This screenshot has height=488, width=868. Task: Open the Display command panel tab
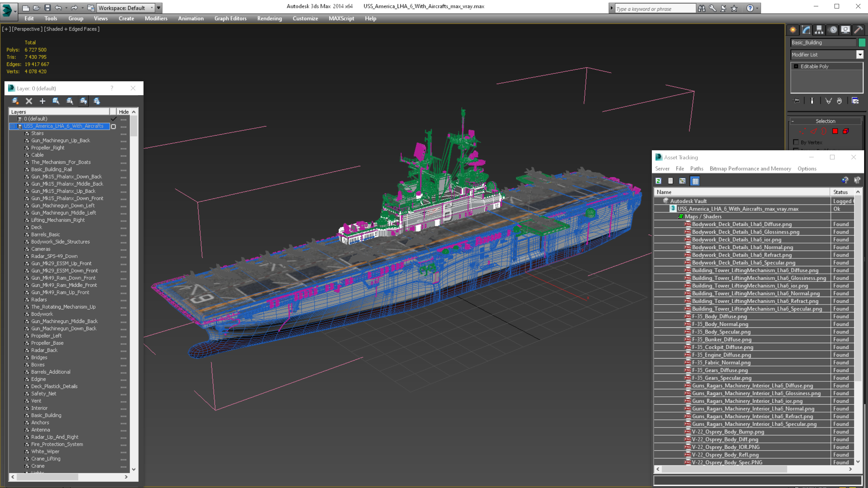point(845,30)
